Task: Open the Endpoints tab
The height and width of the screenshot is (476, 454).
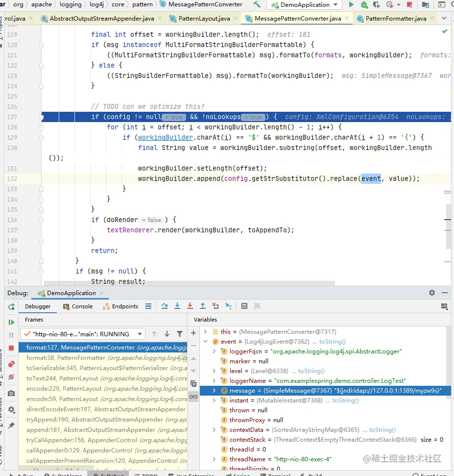Action: point(120,306)
